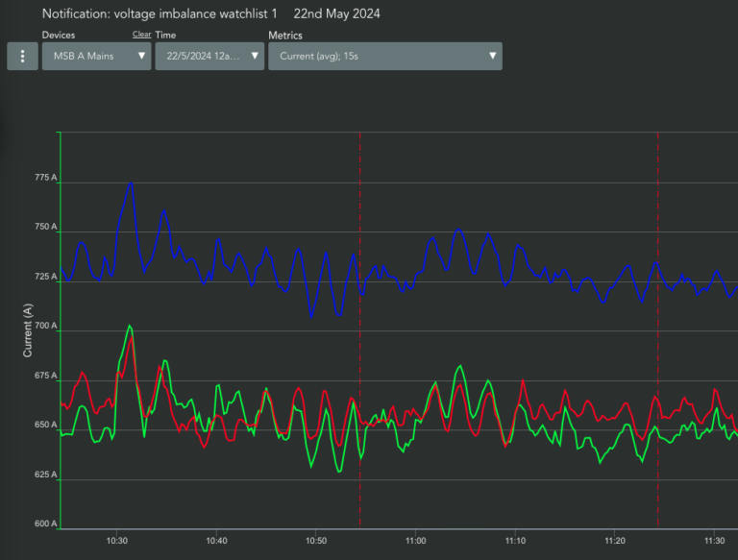Select the red dashed marker after 11:20
This screenshot has height=560, width=738.
(x=658, y=329)
